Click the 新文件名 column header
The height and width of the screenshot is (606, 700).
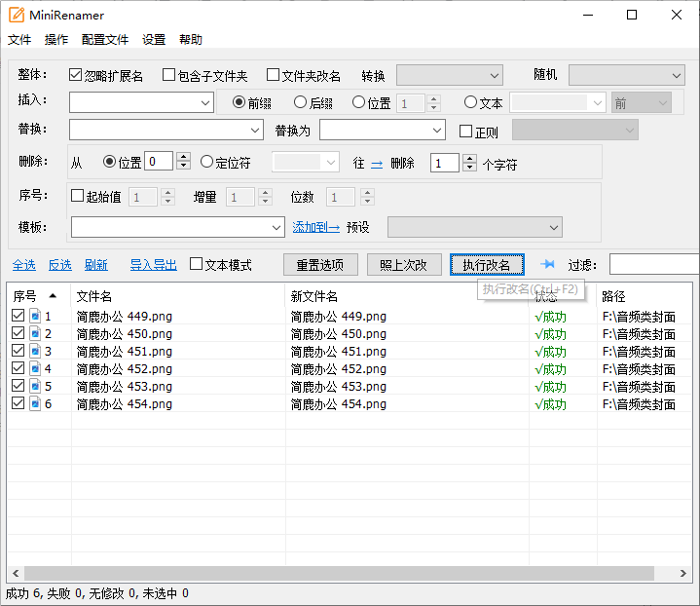407,296
